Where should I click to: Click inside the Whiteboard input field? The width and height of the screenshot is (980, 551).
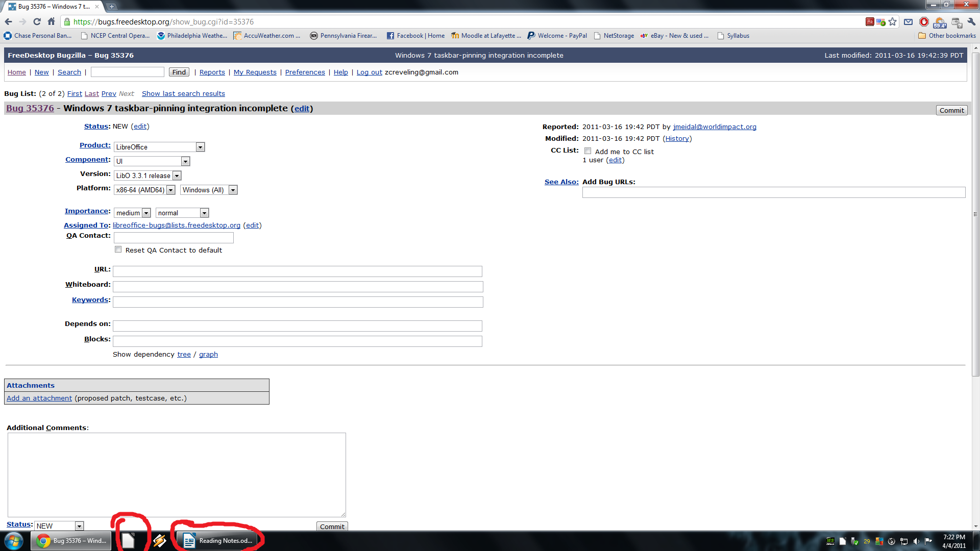coord(298,287)
